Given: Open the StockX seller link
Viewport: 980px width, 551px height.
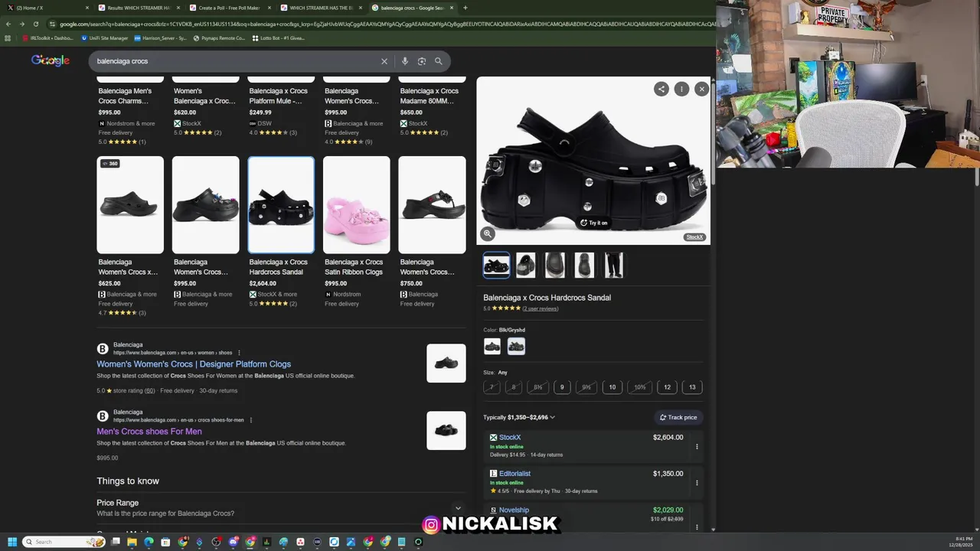Looking at the screenshot, I should (510, 438).
